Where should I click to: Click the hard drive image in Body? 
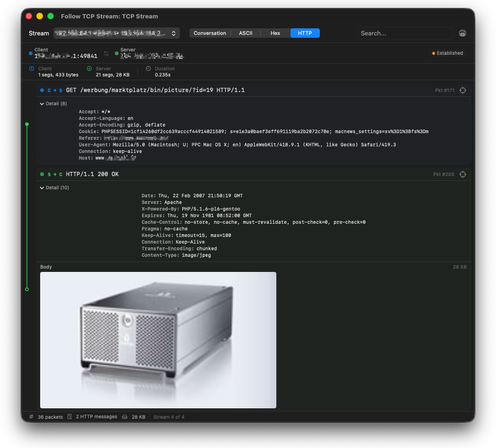pyautogui.click(x=158, y=340)
